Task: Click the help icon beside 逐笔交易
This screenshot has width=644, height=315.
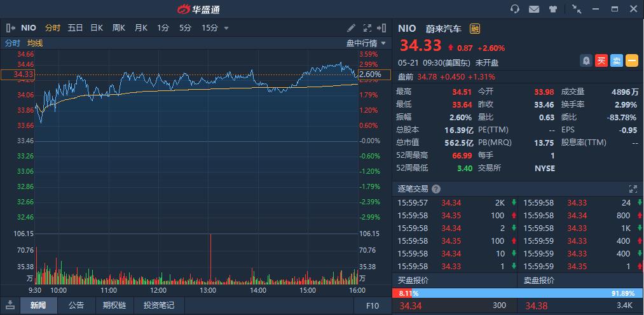Action: [435, 189]
